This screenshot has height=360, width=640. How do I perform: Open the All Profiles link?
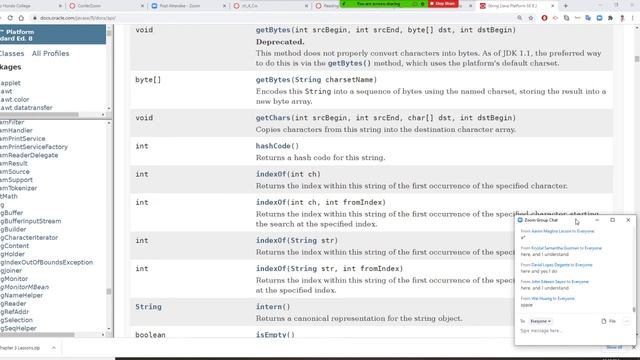[50, 53]
